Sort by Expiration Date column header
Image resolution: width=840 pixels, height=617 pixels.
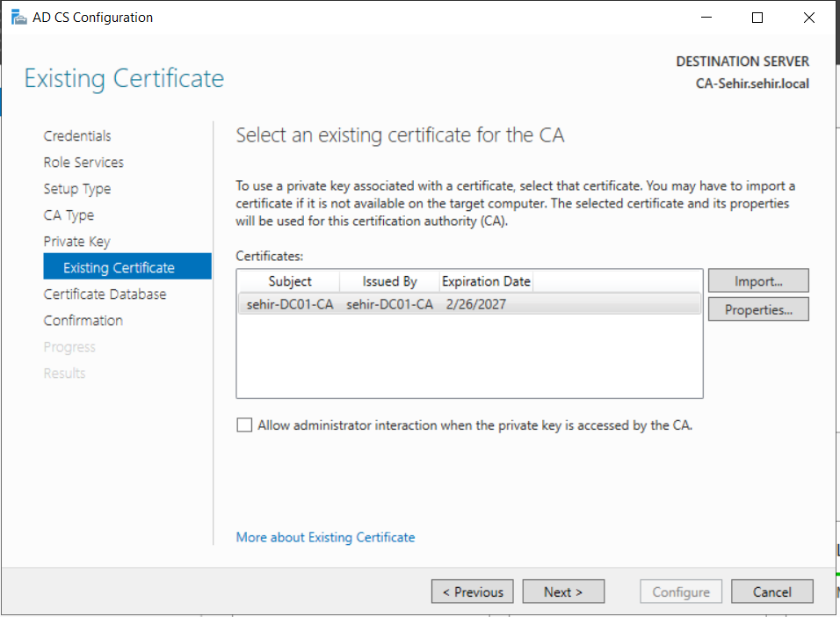tap(486, 281)
